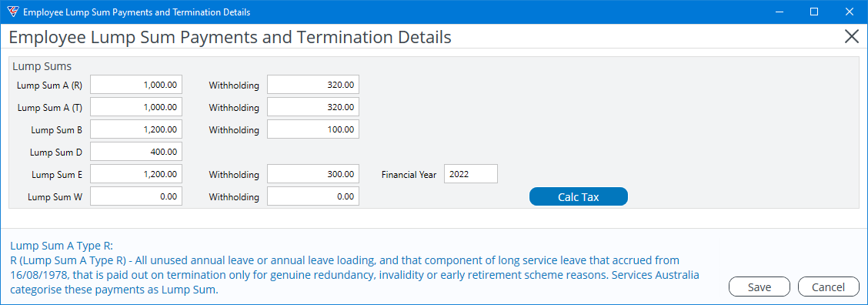
Task: Click the Lump Sum B Withholding field
Action: pyautogui.click(x=313, y=129)
